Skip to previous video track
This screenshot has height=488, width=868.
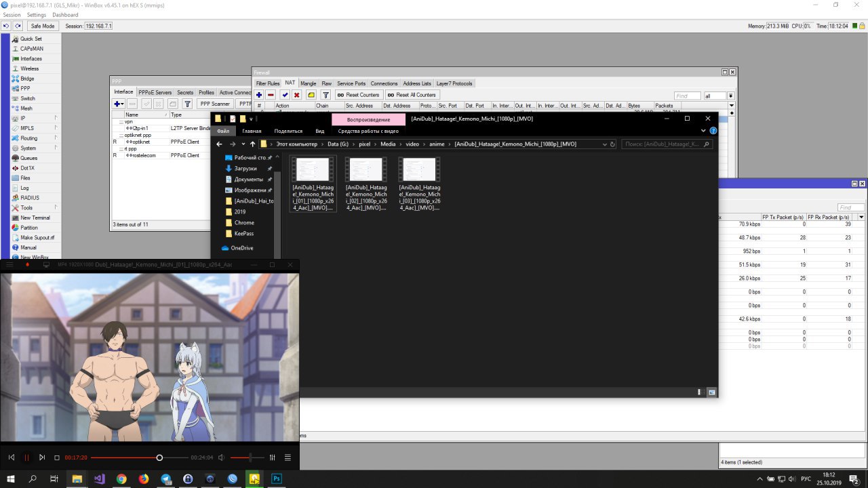pyautogui.click(x=12, y=457)
